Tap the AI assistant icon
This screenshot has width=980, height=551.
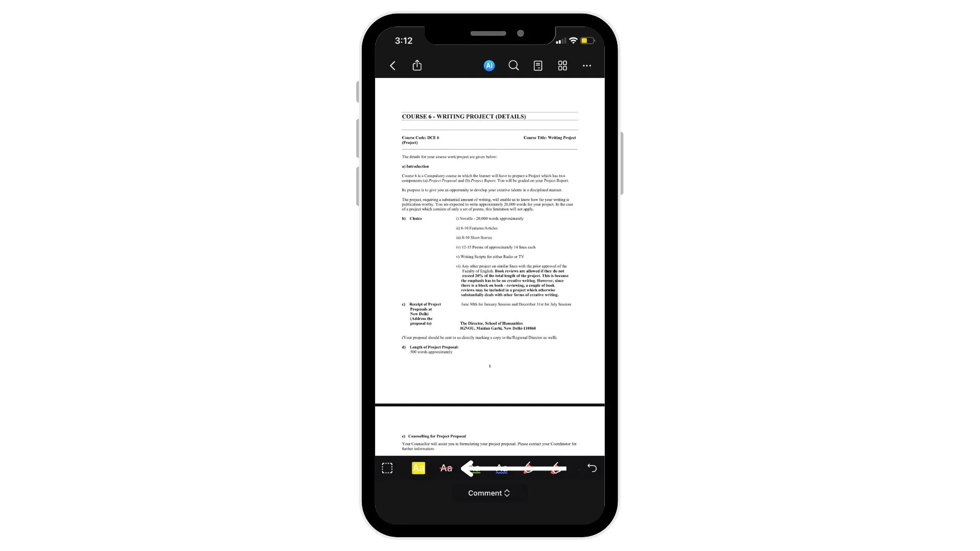click(x=489, y=65)
